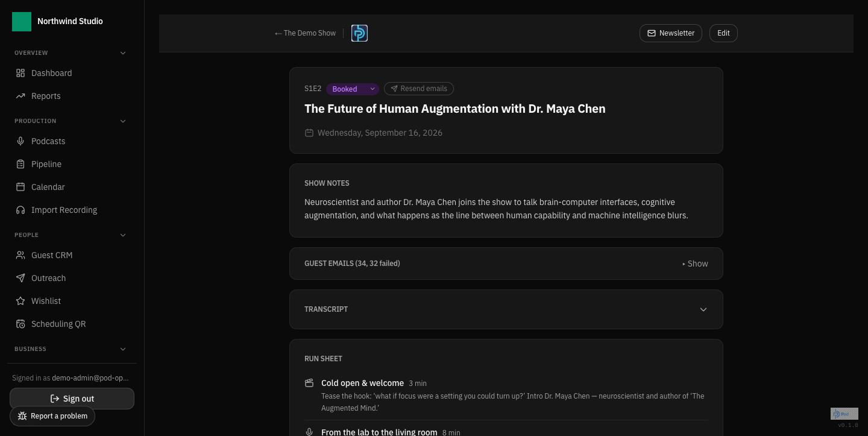
Task: Click the Guest CRM people icon
Action: [20, 255]
